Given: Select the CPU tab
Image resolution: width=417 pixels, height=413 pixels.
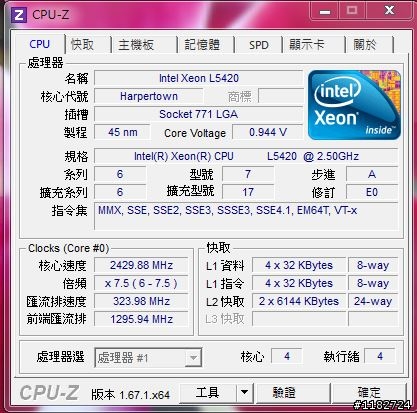Looking at the screenshot, I should [39, 44].
